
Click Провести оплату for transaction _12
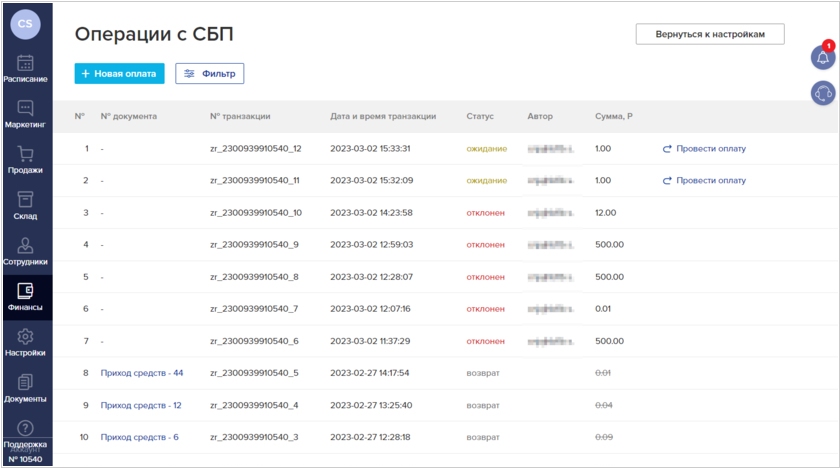pos(704,148)
